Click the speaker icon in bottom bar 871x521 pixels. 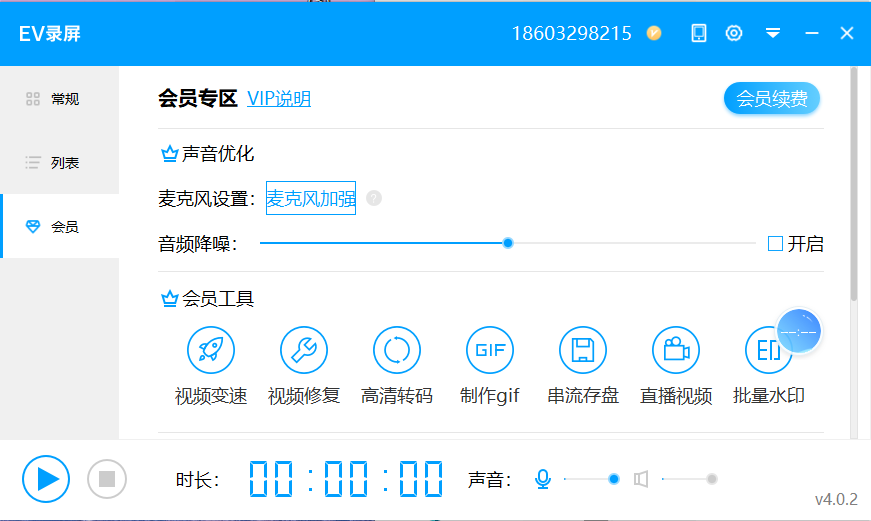[x=641, y=479]
